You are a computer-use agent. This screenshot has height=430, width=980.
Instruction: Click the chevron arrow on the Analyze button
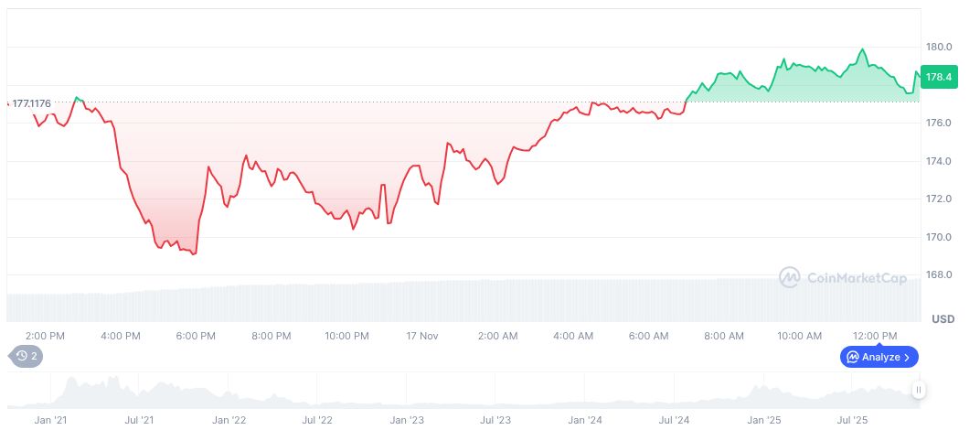pos(907,357)
